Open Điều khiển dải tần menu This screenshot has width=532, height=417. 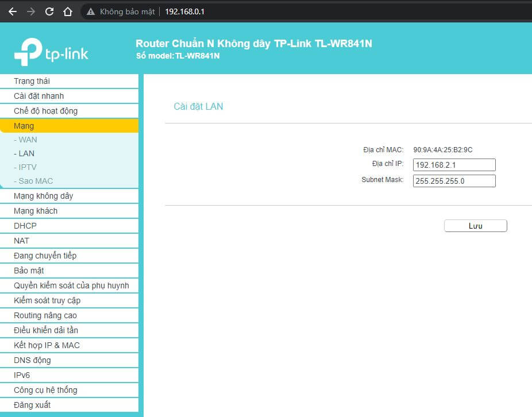click(x=69, y=330)
